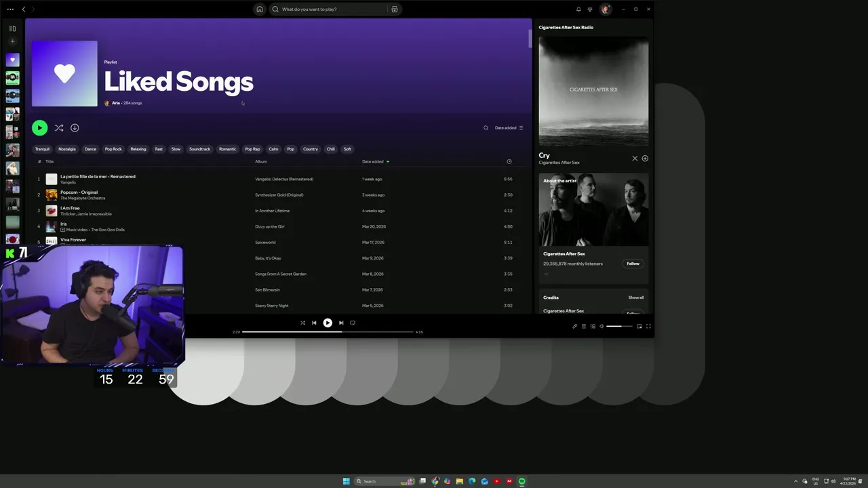The width and height of the screenshot is (868, 488).
Task: Select the Pop filter chip
Action: pyautogui.click(x=290, y=149)
